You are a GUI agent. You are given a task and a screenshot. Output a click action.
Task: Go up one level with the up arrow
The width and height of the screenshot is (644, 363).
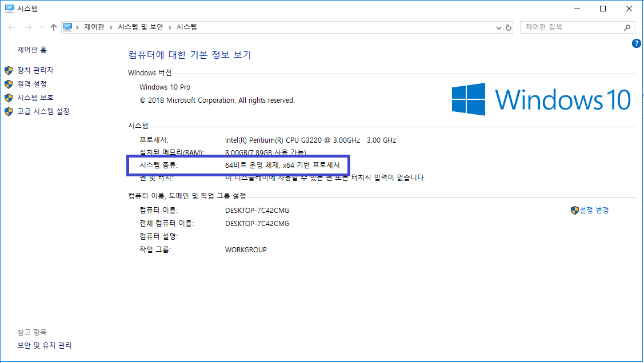coord(53,27)
